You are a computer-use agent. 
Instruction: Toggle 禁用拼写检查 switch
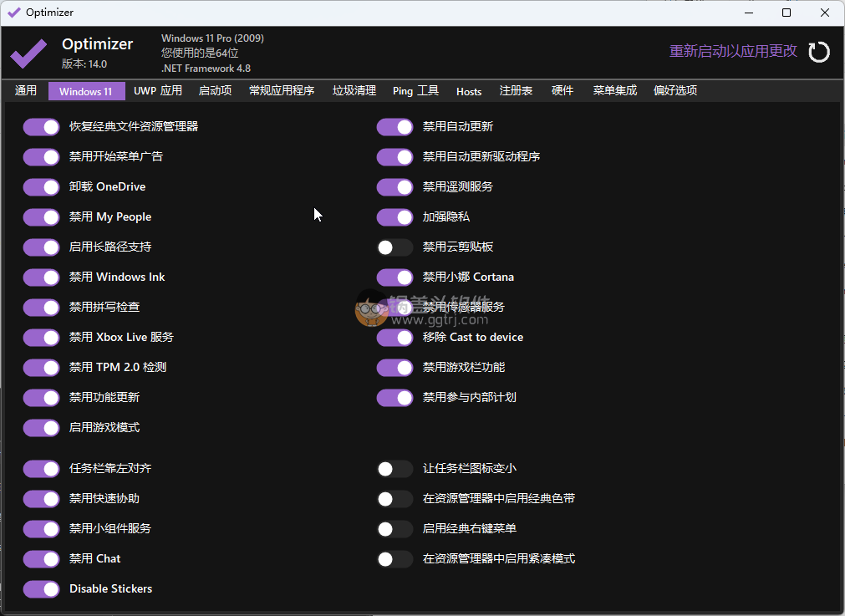[42, 308]
